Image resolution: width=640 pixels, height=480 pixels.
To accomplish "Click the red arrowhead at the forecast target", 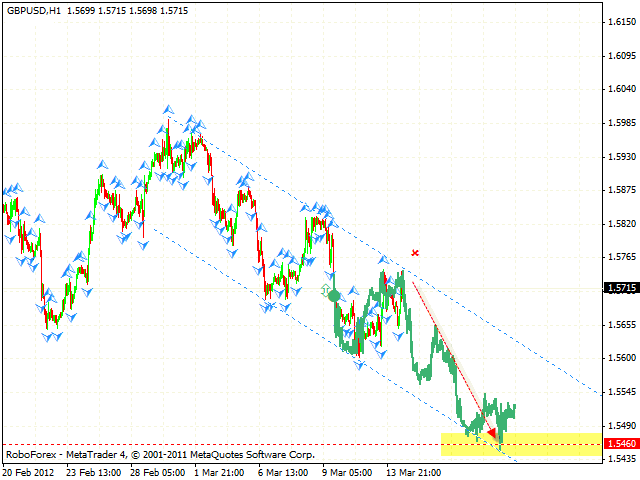I will 491,432.
